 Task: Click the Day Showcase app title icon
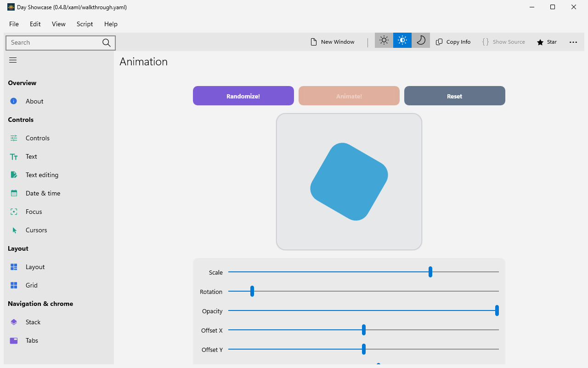click(x=11, y=7)
